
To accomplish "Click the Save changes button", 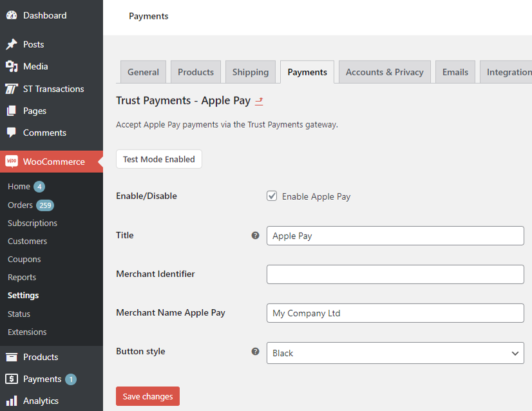I will pos(147,396).
